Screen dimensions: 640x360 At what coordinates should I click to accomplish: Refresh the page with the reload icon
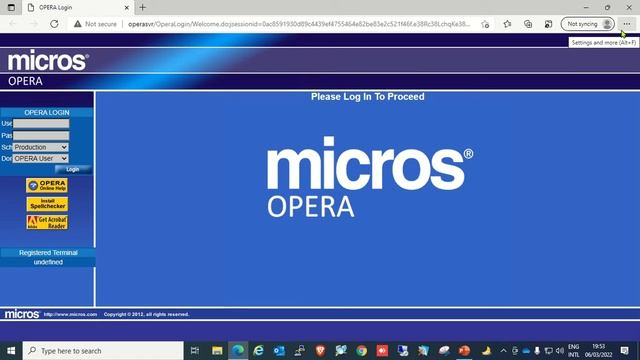coord(54,24)
